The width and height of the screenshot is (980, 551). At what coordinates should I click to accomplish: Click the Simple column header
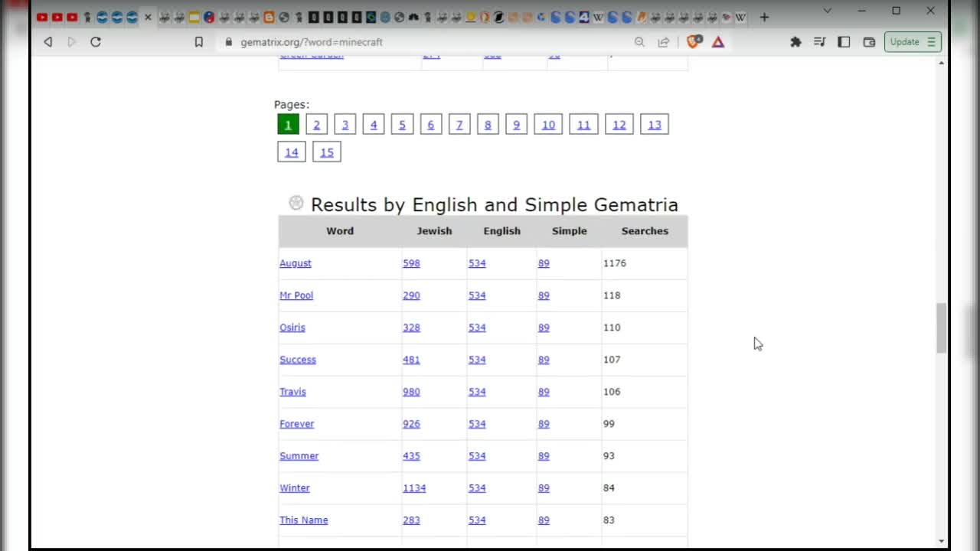[x=569, y=231]
